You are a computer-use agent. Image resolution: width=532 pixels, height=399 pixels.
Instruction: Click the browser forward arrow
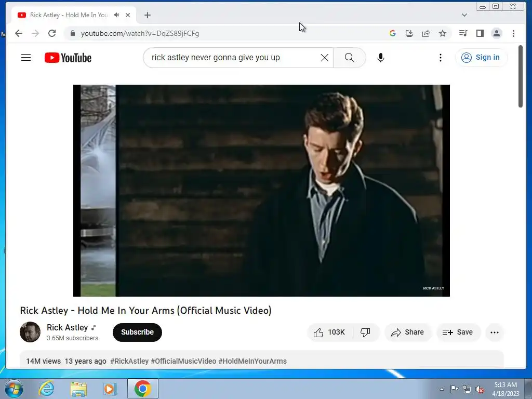(x=35, y=33)
